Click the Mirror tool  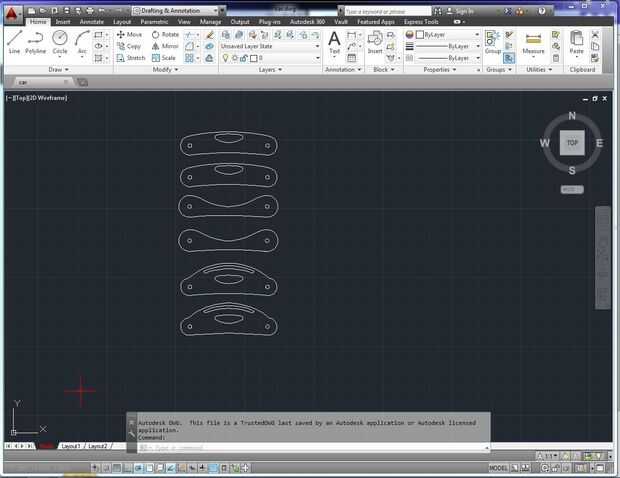(165, 46)
